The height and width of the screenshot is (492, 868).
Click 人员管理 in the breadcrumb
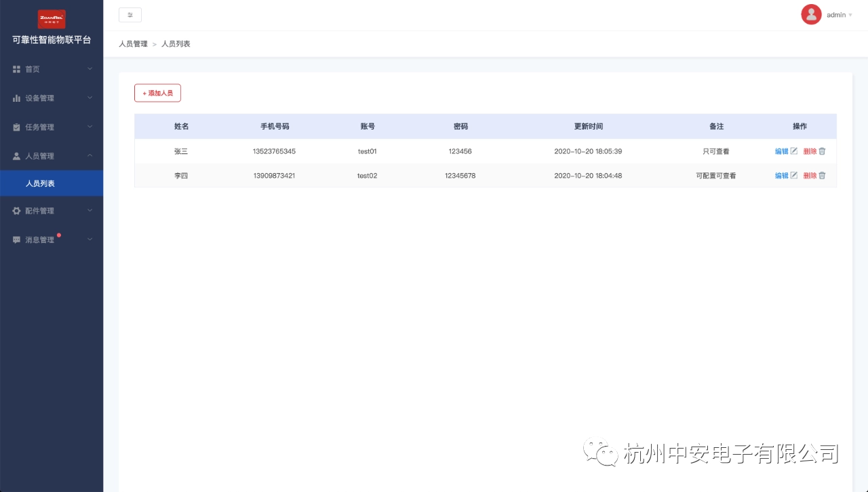point(133,44)
